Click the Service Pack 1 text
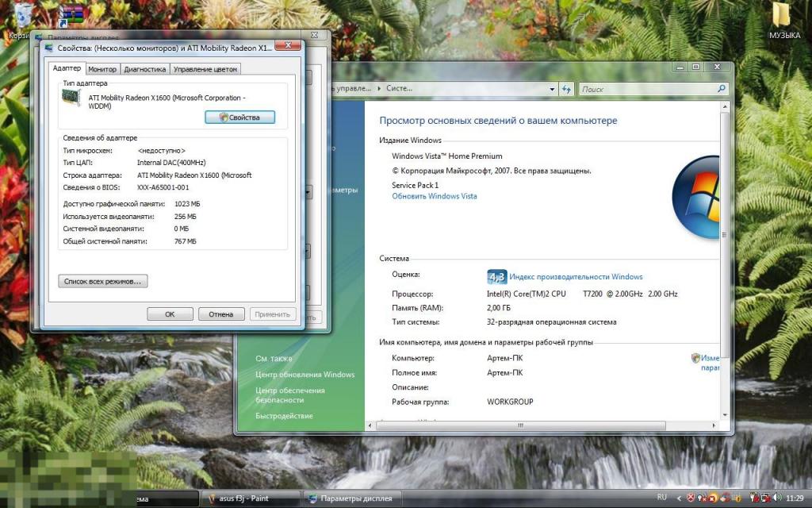The width and height of the screenshot is (812, 508). click(x=416, y=185)
